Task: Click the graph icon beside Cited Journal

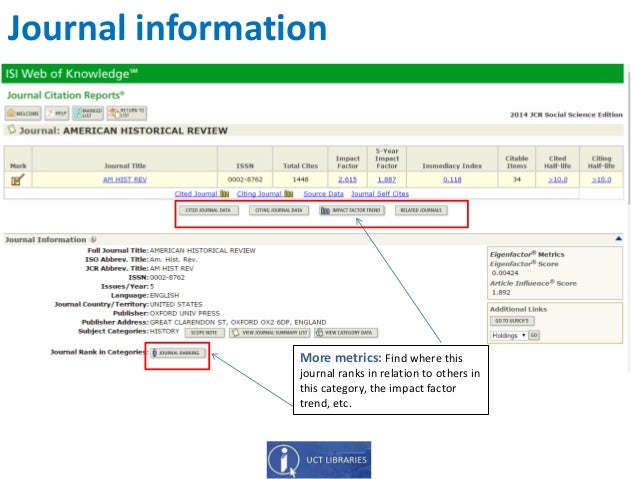Action: pyautogui.click(x=225, y=194)
